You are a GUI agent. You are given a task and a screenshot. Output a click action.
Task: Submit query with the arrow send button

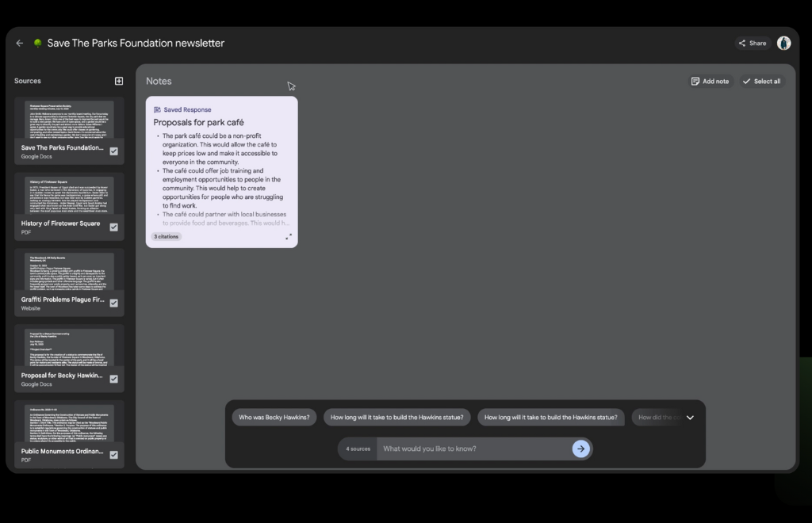click(581, 449)
